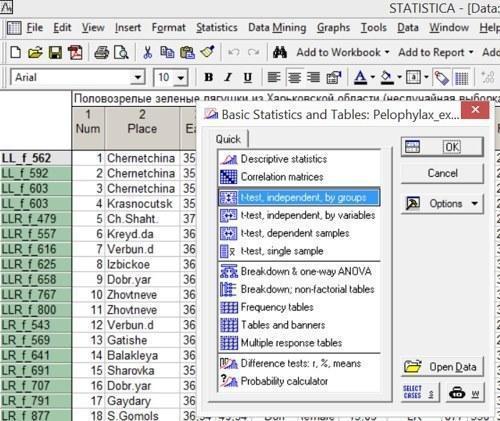Click the cell border style icon
The width and height of the screenshot is (500, 421).
point(414,78)
